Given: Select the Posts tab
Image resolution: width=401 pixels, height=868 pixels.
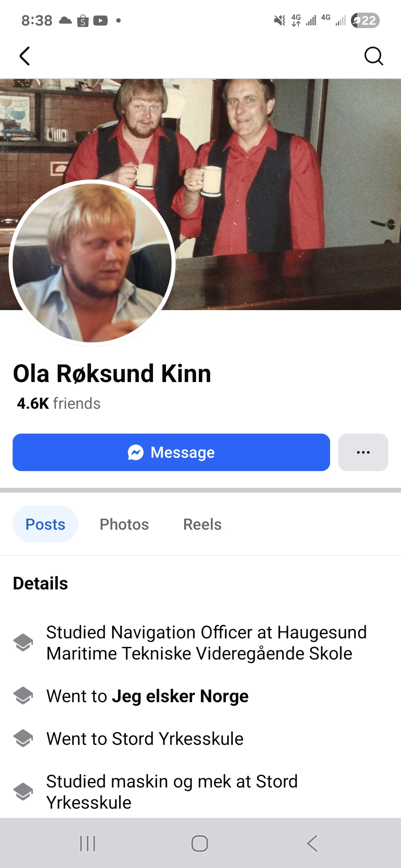Looking at the screenshot, I should (45, 524).
